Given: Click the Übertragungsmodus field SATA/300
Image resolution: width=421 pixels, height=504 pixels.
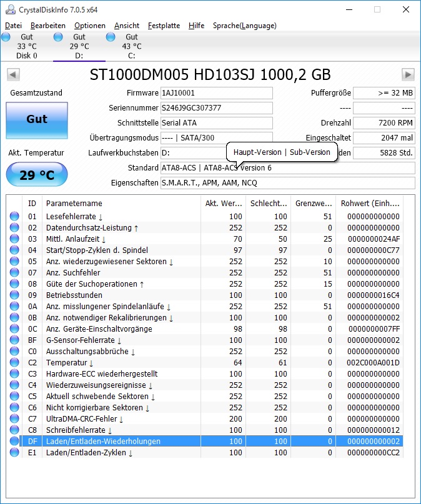Looking at the screenshot, I should point(217,138).
